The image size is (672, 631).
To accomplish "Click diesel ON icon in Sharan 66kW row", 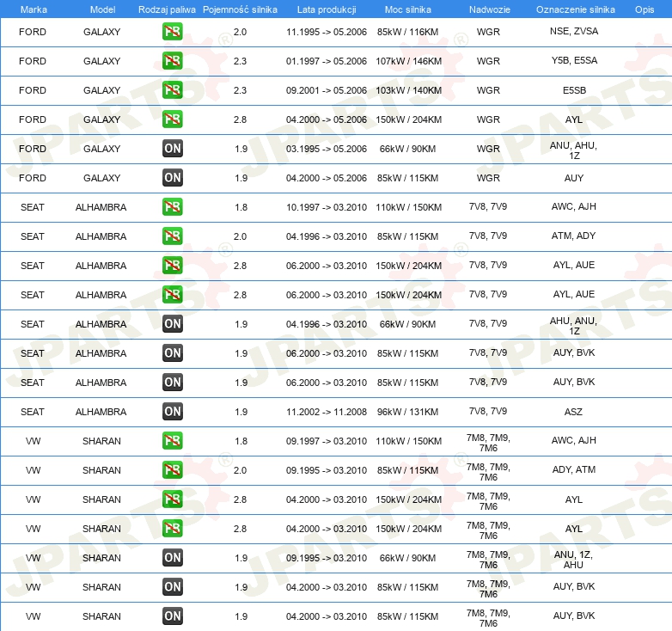I will [x=172, y=557].
